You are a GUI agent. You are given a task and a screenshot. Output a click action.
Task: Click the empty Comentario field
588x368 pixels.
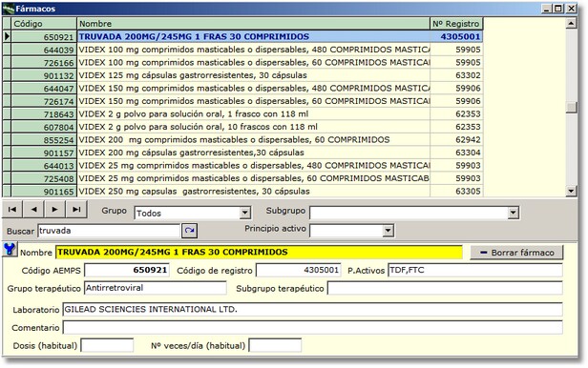(x=312, y=327)
